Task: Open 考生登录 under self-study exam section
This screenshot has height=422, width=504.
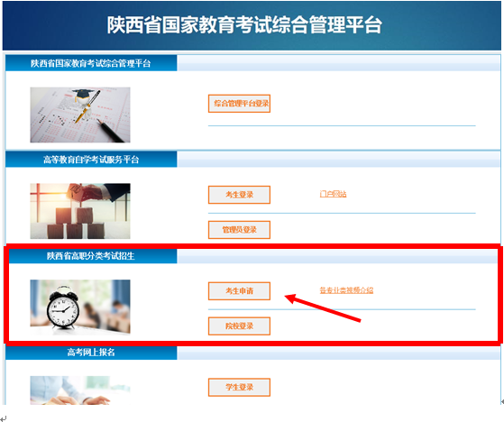Action: pyautogui.click(x=239, y=195)
